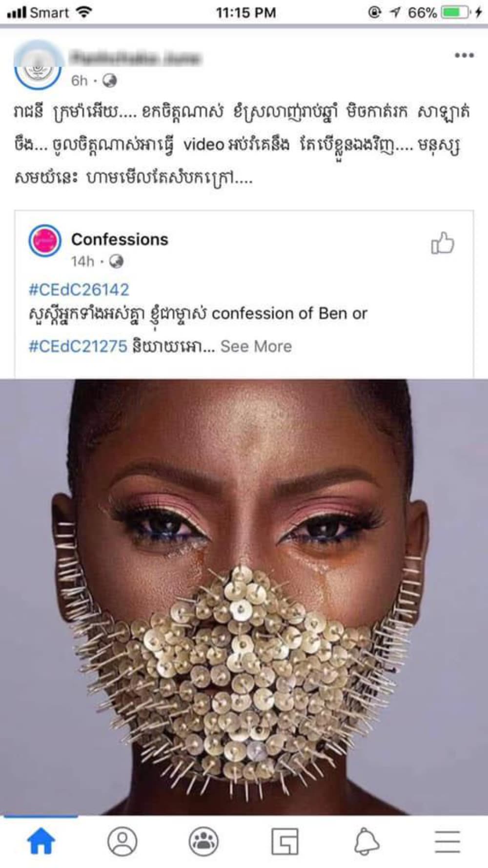The width and height of the screenshot is (488, 868).
Task: Open the poster's blurred profile picture
Action: (x=38, y=65)
